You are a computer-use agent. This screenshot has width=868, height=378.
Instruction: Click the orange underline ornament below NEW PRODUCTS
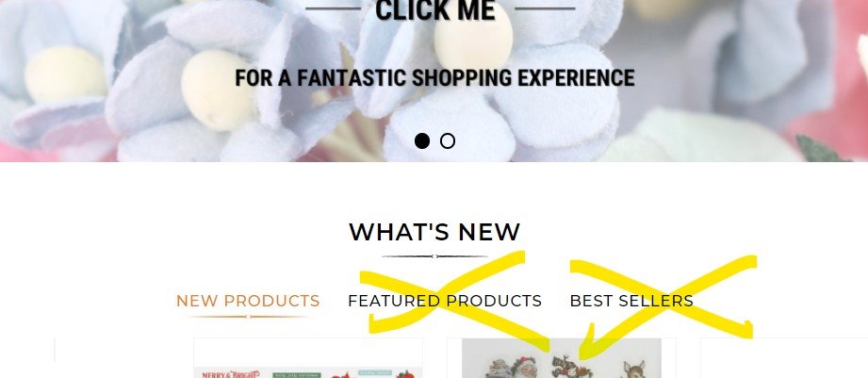(x=248, y=317)
